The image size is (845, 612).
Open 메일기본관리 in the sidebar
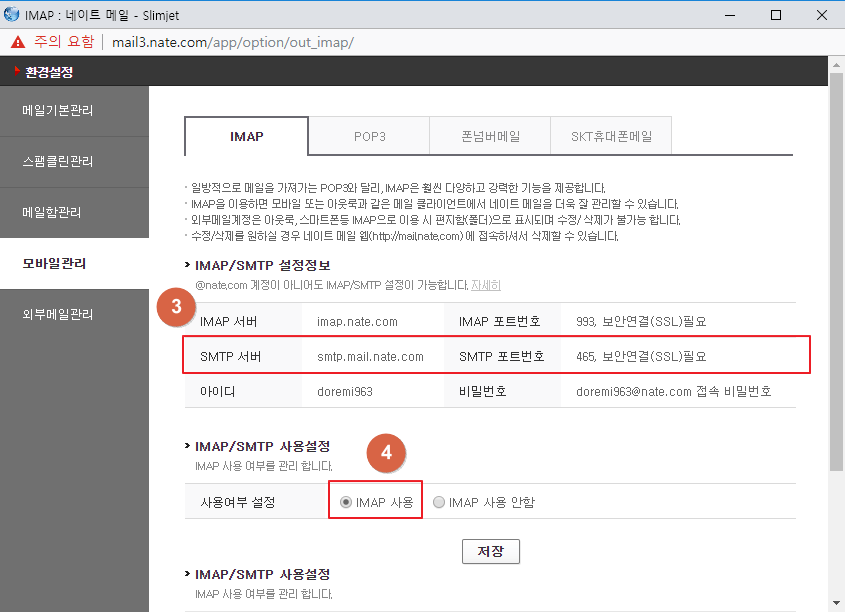[x=74, y=110]
